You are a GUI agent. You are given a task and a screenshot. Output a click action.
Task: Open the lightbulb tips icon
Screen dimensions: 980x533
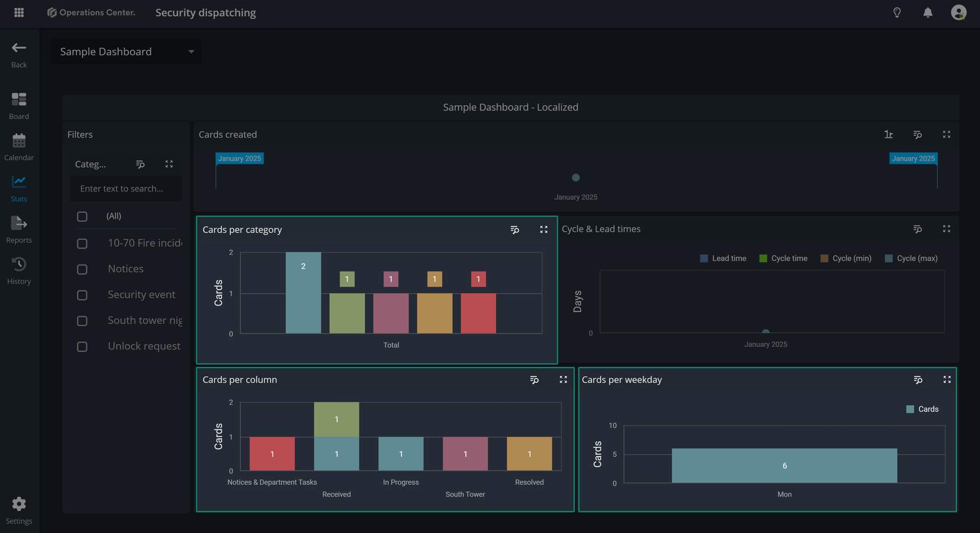[x=897, y=12]
